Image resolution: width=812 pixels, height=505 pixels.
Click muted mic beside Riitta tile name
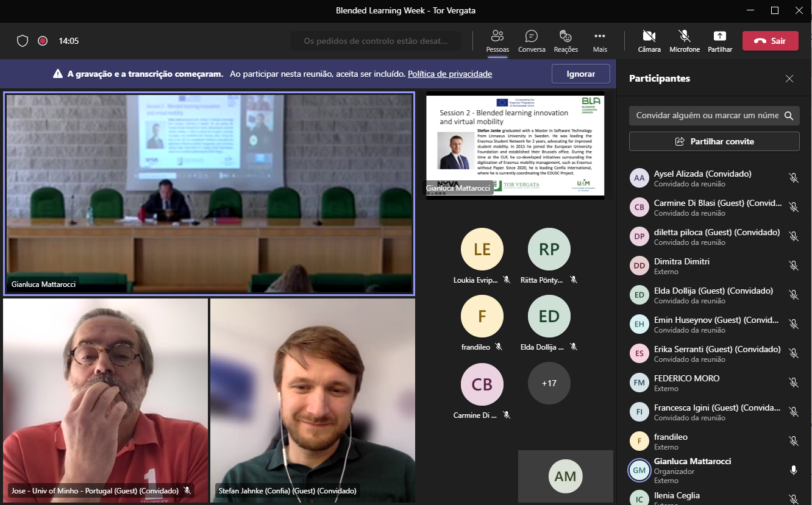573,280
